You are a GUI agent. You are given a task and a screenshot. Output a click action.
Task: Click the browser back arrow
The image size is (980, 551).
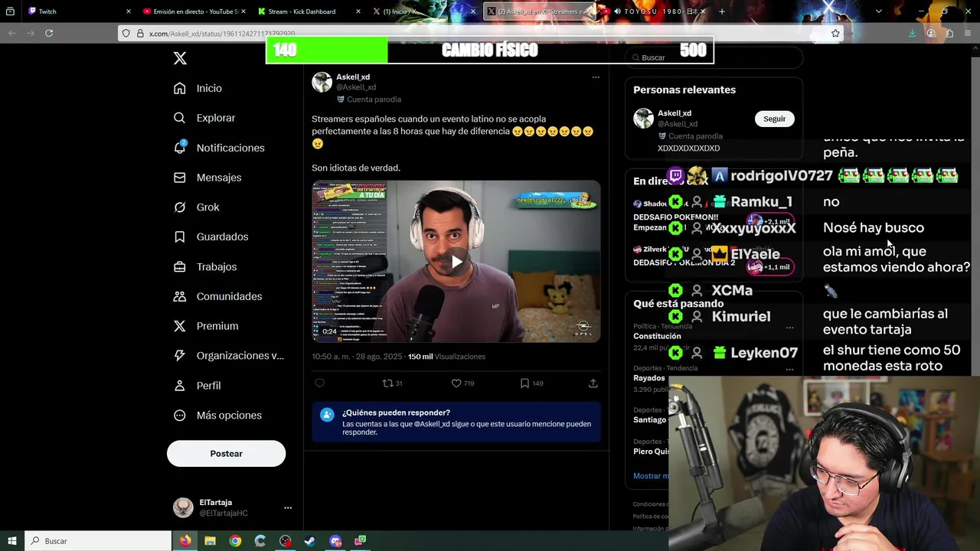pos(12,33)
